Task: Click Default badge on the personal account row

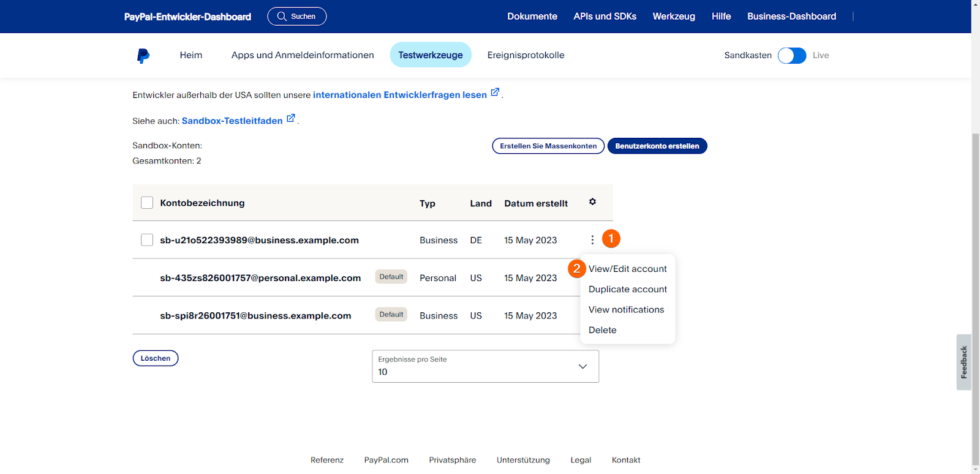Action: (391, 277)
